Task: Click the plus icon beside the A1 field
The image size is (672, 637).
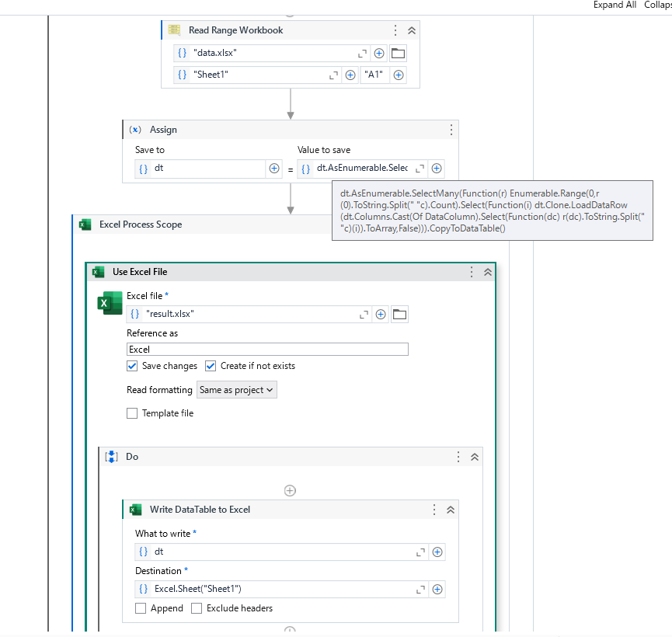Action: [x=399, y=75]
